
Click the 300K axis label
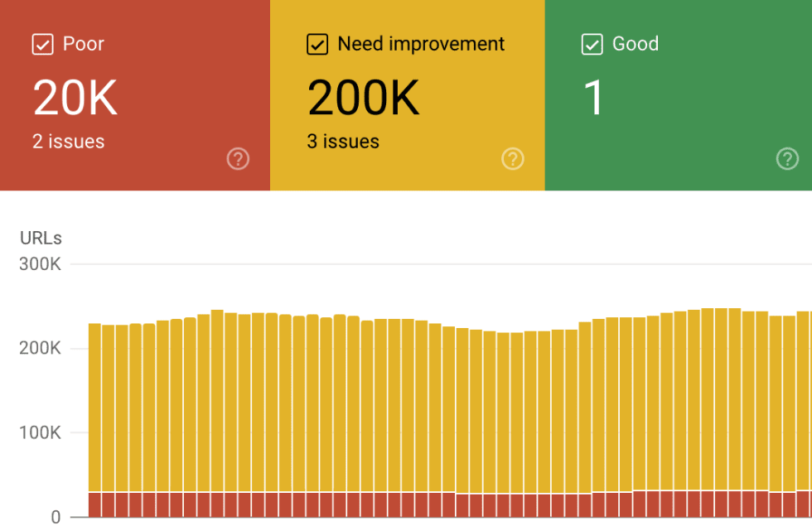click(40, 264)
